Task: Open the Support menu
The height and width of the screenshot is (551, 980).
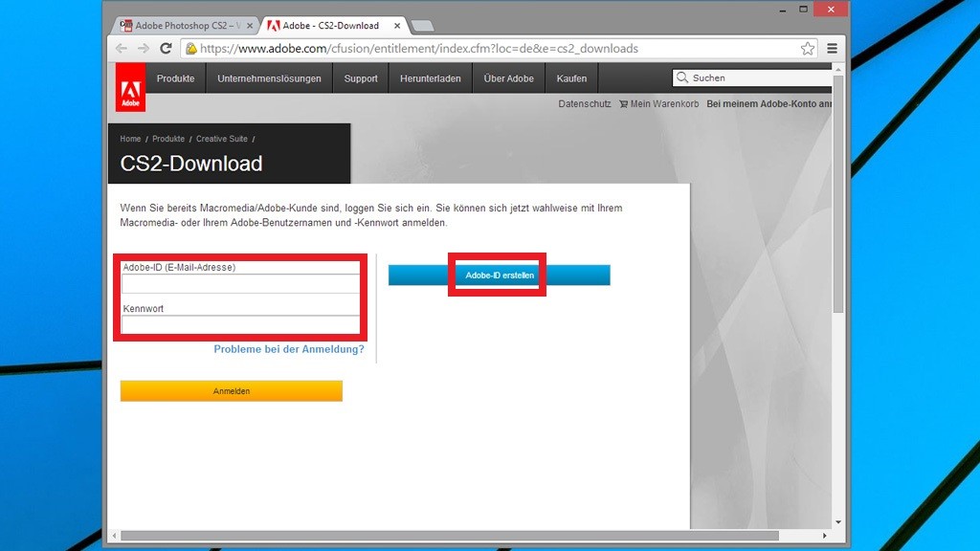Action: coord(361,78)
